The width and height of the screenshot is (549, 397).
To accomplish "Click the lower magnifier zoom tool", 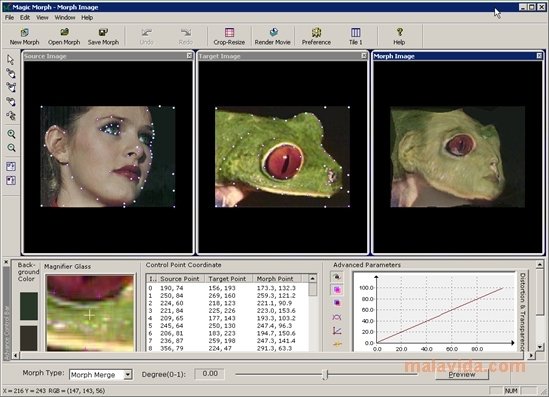I will click(x=11, y=148).
